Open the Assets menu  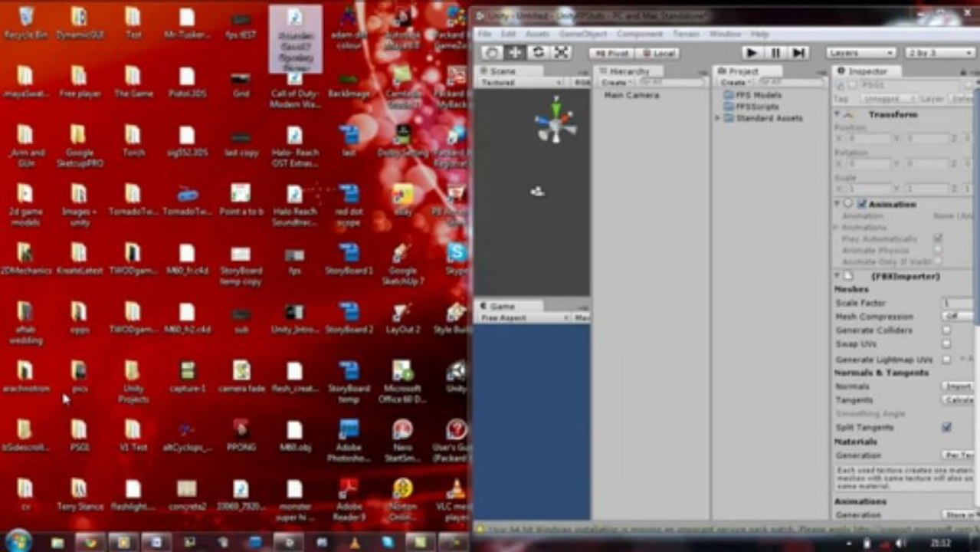pos(537,34)
